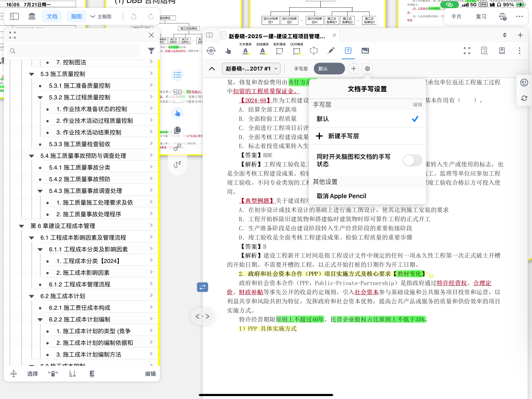Collapse 5.3 施工质量控制 outline node
The width and height of the screenshot is (532, 399).
pos(32,74)
